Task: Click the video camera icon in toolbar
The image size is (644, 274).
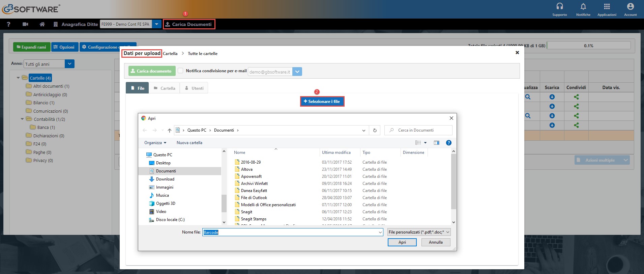Action: coord(25,24)
